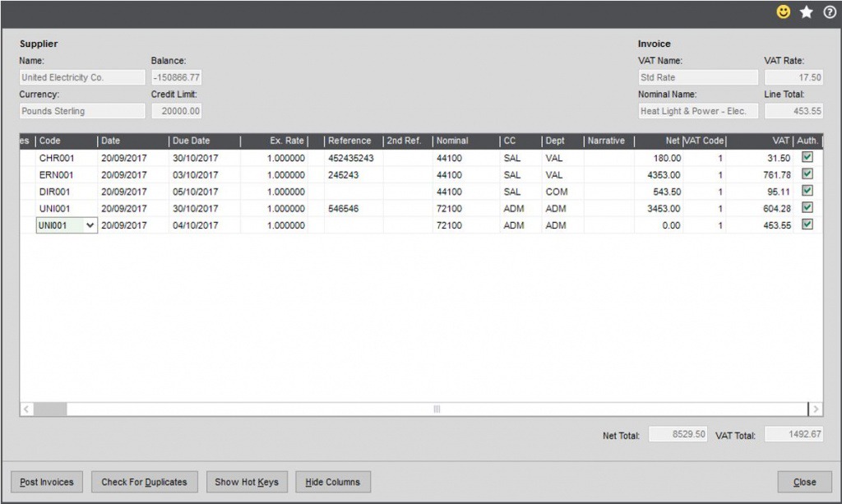The image size is (842, 504).
Task: Click the horizontal scrollbar left arrow
Action: (26, 409)
